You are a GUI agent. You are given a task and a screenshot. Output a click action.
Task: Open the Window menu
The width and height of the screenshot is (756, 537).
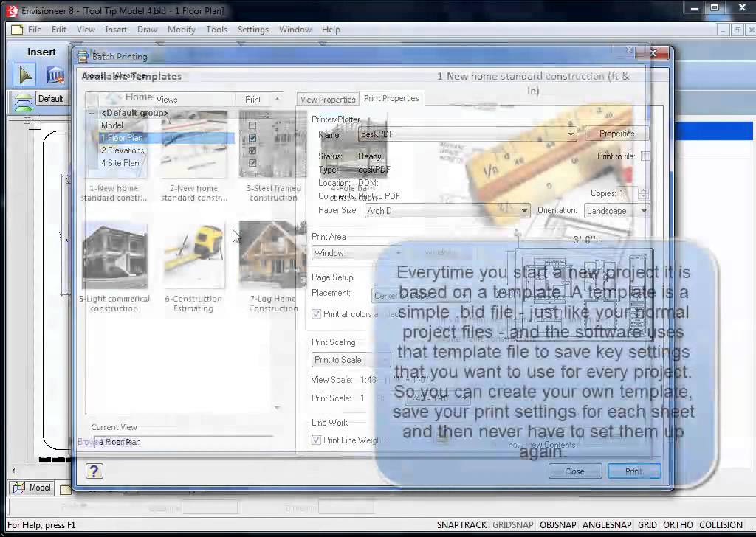[x=295, y=30]
